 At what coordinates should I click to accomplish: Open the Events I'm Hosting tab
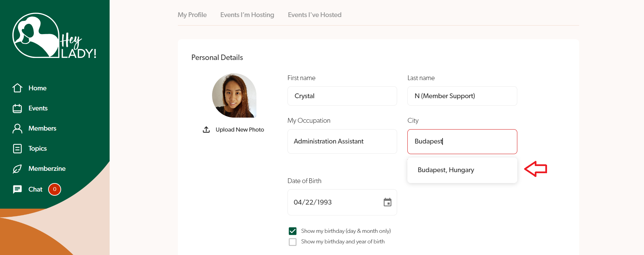[247, 15]
